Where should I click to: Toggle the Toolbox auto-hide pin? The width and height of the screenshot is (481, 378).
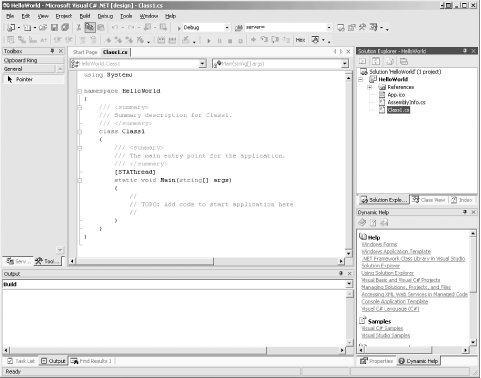click(52, 51)
